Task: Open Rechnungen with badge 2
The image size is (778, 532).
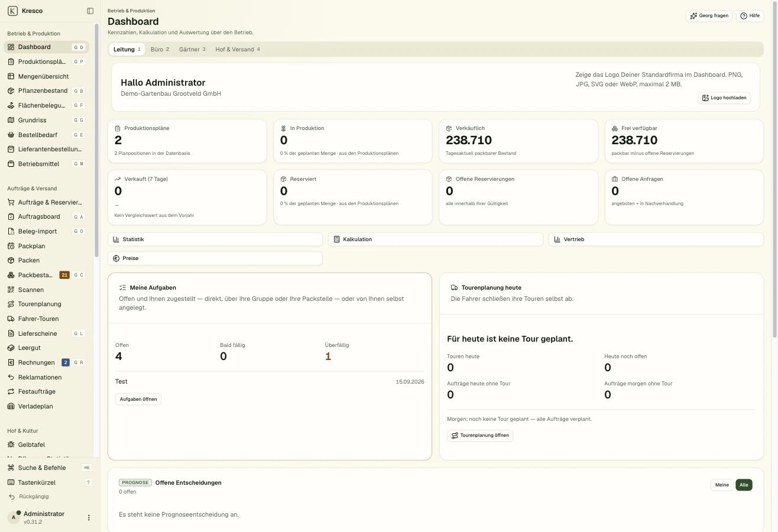Action: (46, 362)
